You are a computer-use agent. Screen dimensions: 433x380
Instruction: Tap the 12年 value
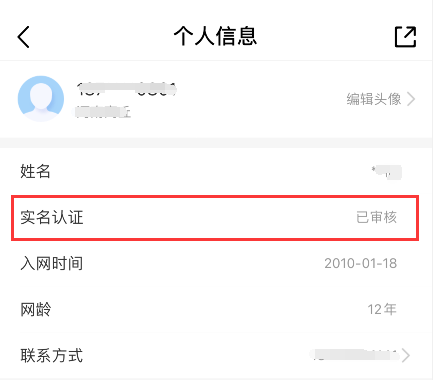(382, 310)
